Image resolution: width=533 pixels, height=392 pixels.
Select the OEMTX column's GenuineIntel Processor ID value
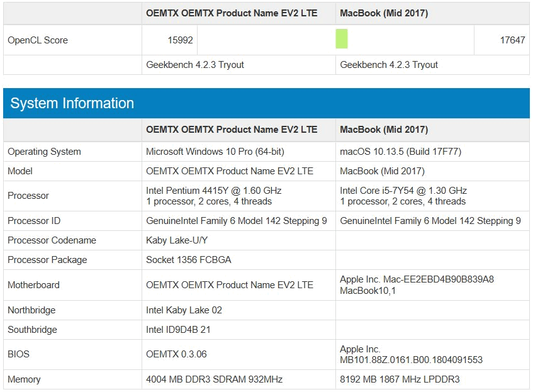(x=237, y=221)
